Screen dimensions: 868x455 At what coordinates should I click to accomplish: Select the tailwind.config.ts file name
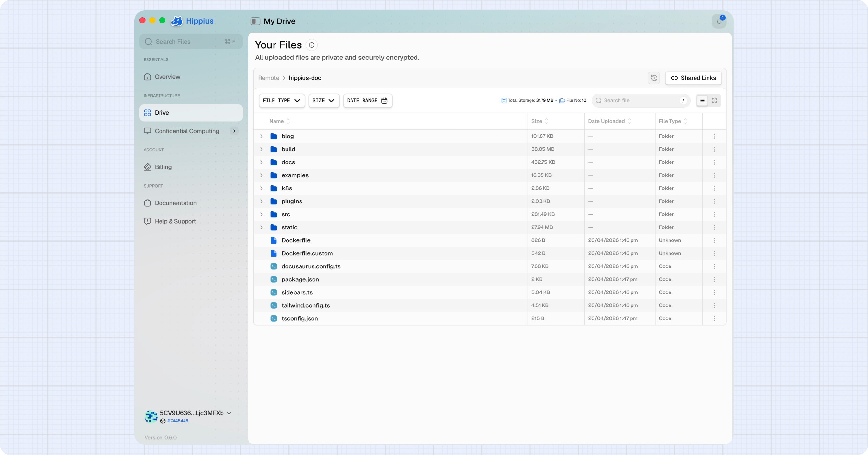(x=306, y=305)
